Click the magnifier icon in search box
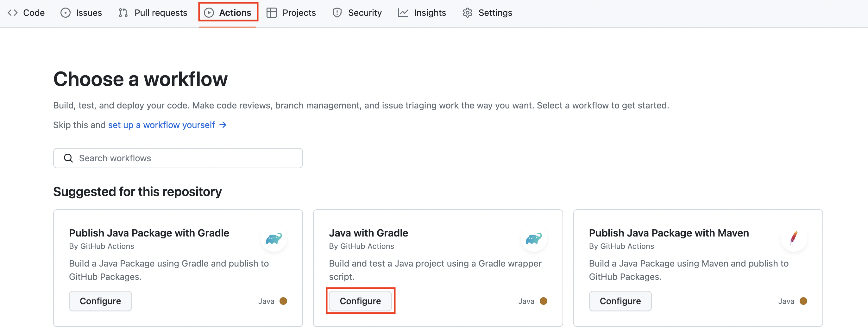Image resolution: width=868 pixels, height=332 pixels. pos(68,158)
